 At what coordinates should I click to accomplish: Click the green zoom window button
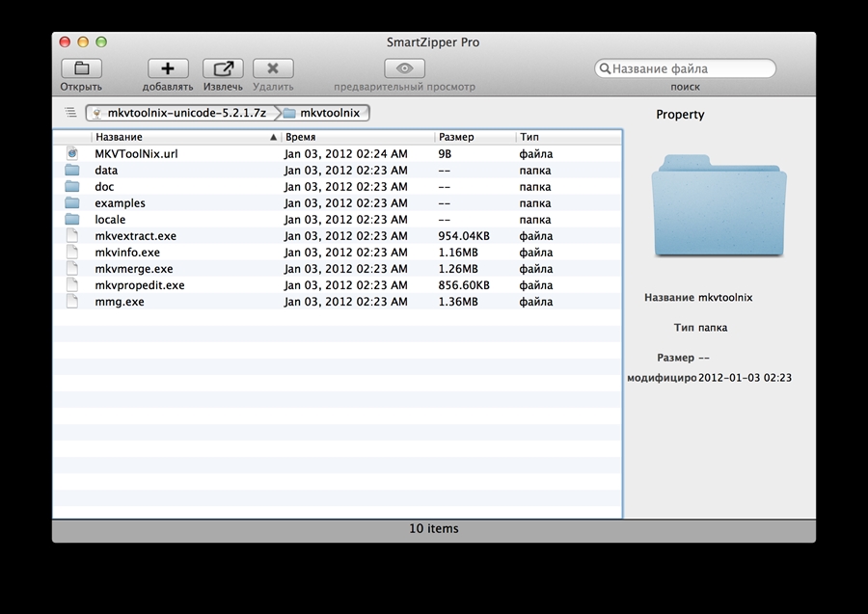pyautogui.click(x=101, y=42)
